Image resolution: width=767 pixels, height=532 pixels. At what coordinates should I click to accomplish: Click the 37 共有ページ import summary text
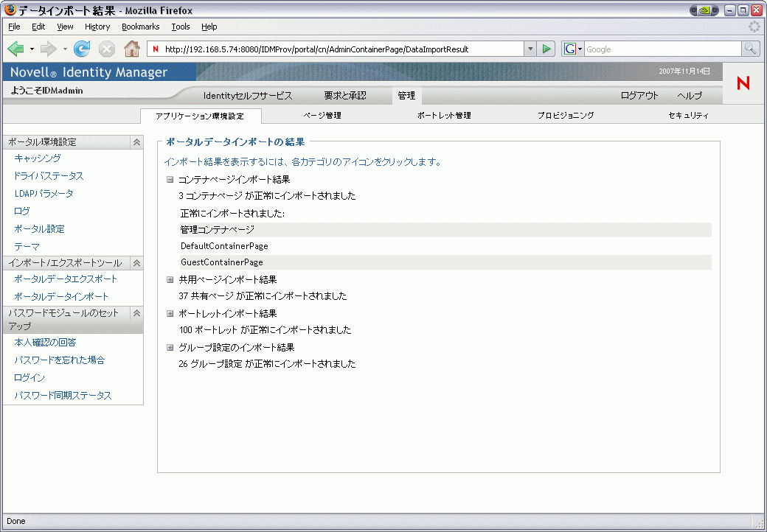pyautogui.click(x=263, y=296)
